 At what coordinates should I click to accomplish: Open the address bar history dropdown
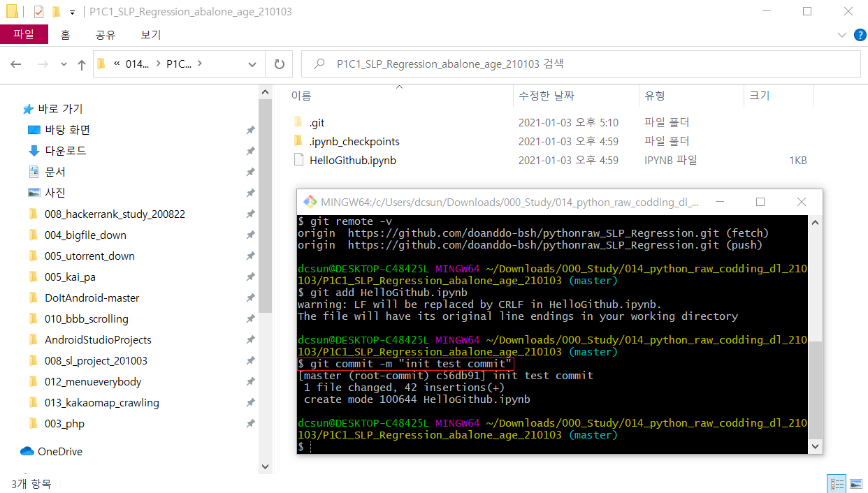[x=252, y=64]
